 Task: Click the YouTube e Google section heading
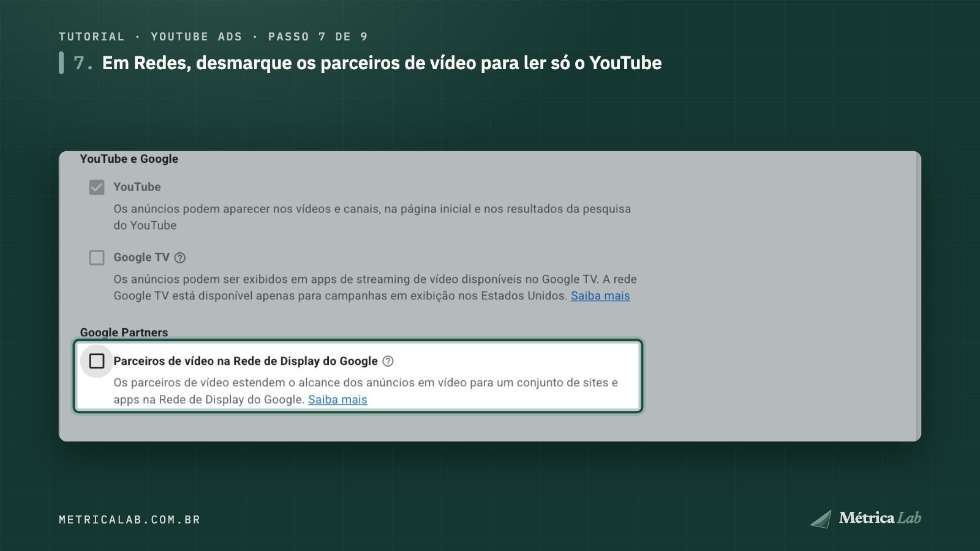pos(129,159)
